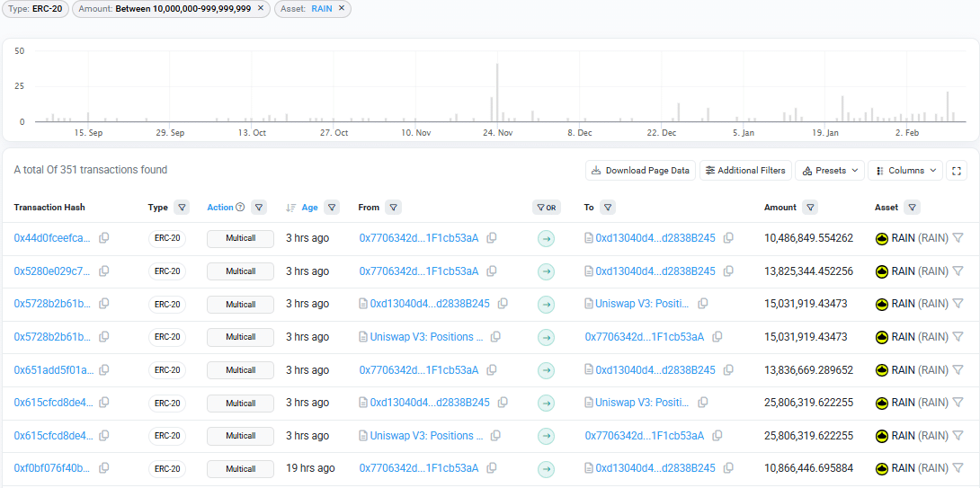Open the Columns dropdown
This screenshot has width=980, height=488.
[904, 171]
